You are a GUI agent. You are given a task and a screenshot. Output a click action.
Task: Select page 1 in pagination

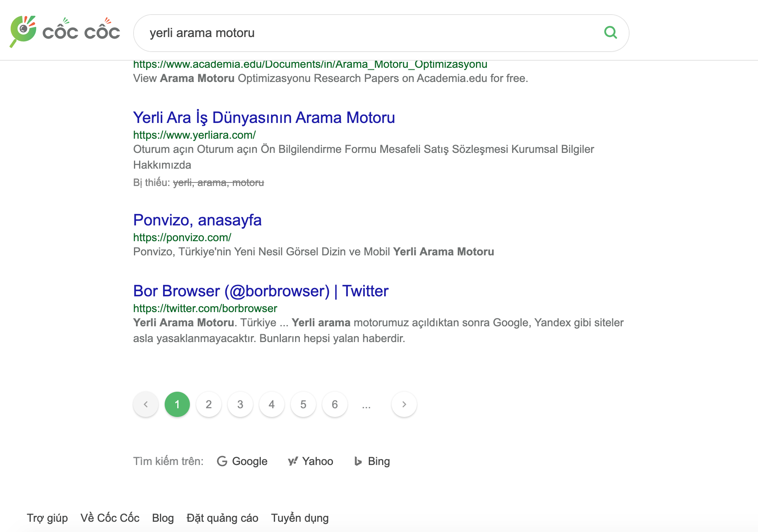(x=177, y=404)
